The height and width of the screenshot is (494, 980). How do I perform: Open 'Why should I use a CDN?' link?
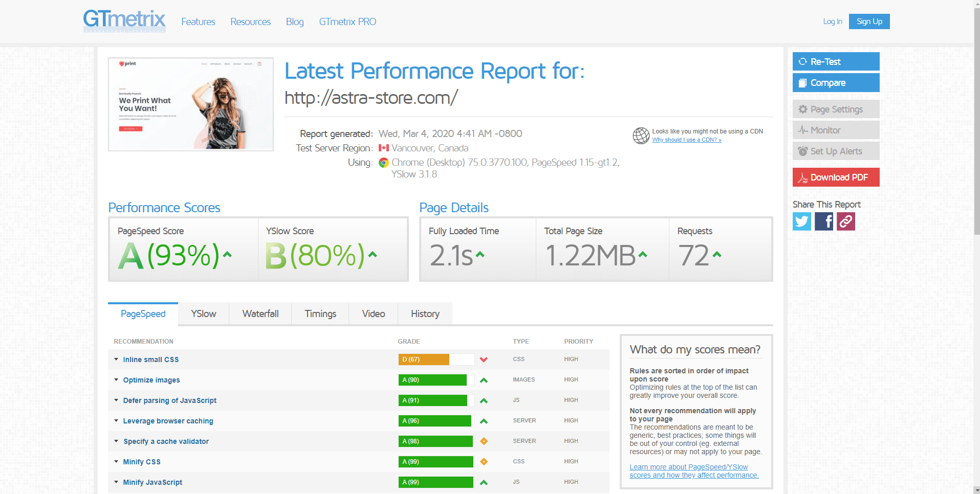click(686, 140)
